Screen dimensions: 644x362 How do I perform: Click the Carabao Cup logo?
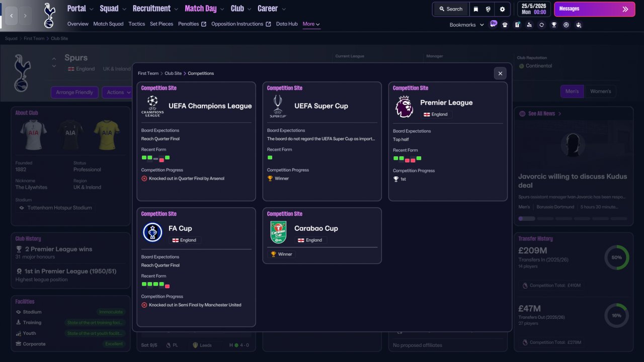[278, 232]
